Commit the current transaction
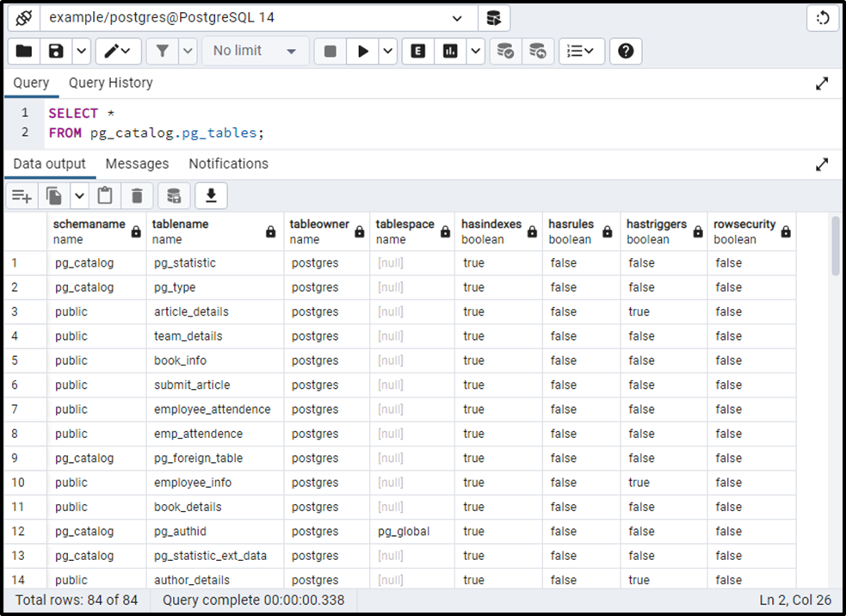Image resolution: width=846 pixels, height=616 pixels. (505, 51)
